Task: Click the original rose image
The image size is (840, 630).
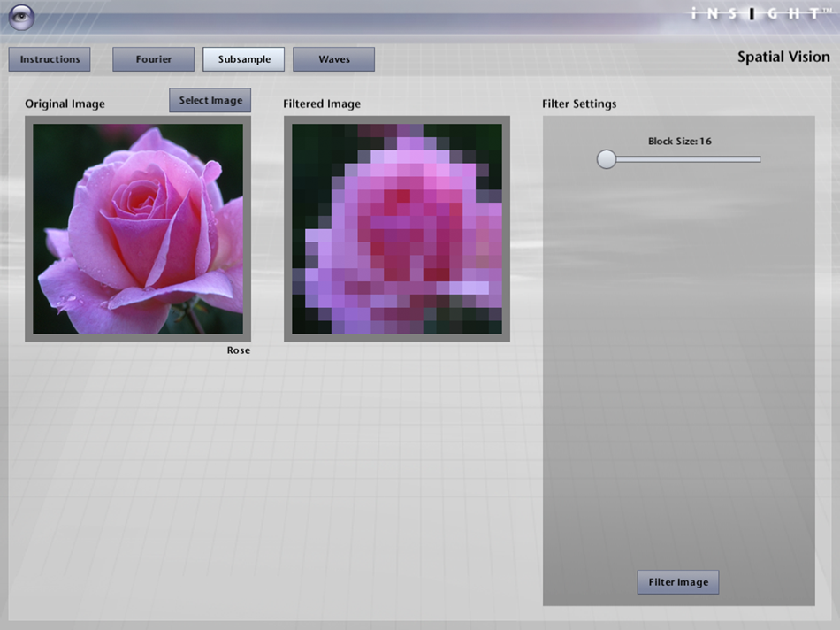Action: tap(138, 229)
